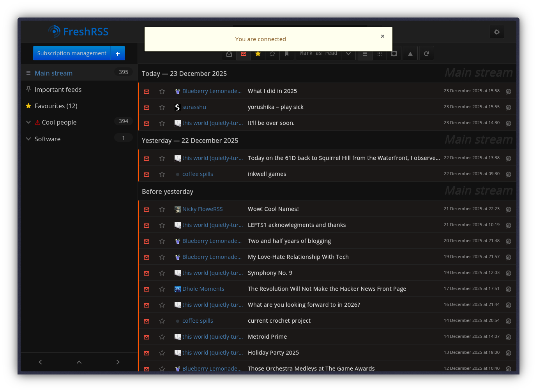Viewport: 537px width, 392px height.
Task: Expand the Cool people category
Action: click(x=28, y=122)
